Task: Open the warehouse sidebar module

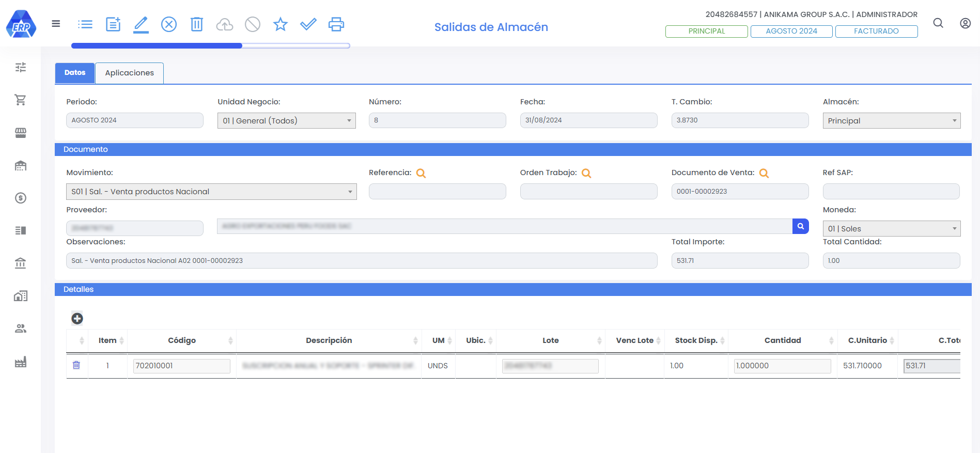Action: tap(21, 165)
